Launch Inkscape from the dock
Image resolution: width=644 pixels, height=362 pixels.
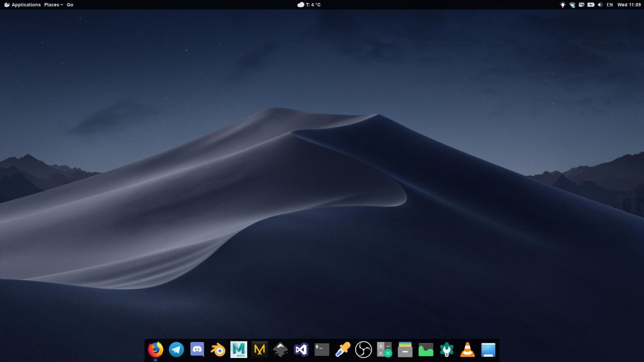(x=280, y=349)
